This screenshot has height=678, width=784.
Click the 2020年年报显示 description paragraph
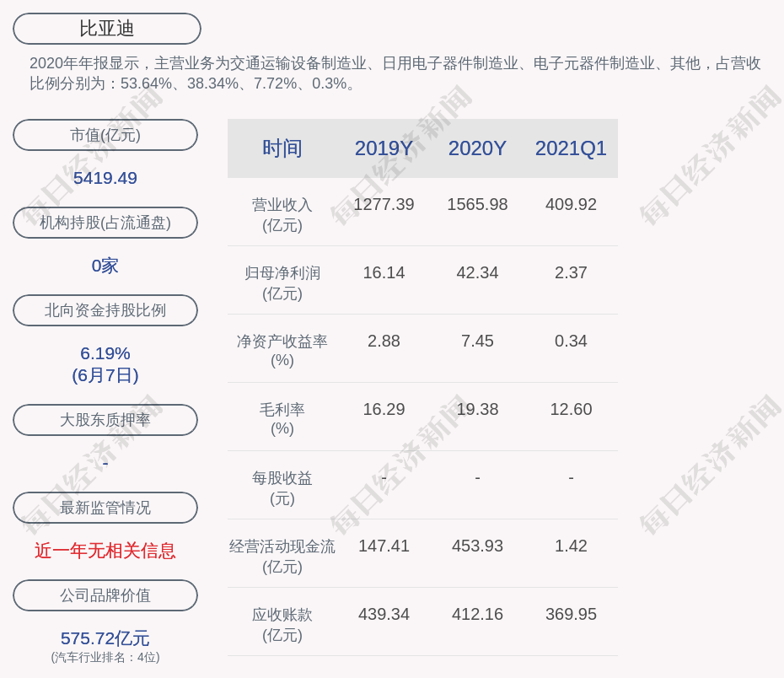tap(395, 73)
